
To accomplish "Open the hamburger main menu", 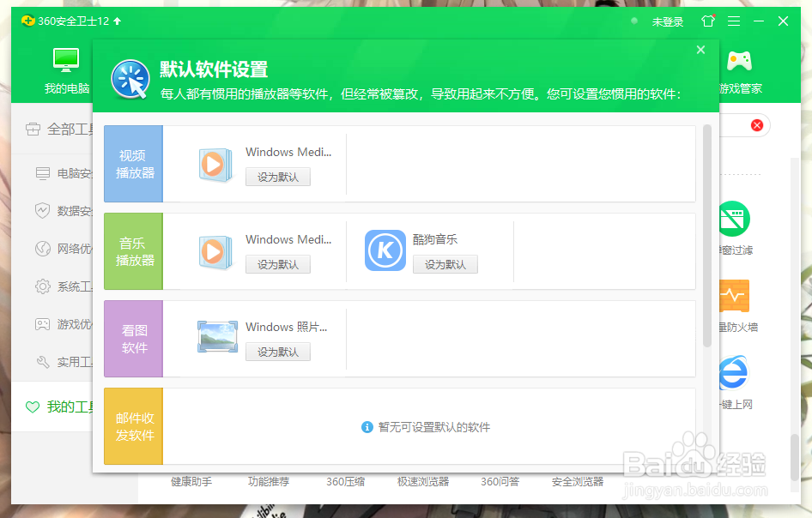I will coord(734,21).
